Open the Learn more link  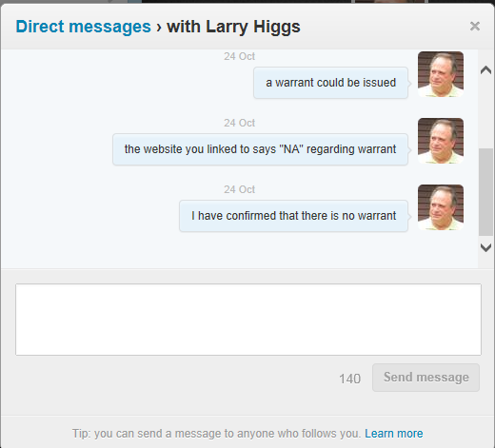coord(394,434)
